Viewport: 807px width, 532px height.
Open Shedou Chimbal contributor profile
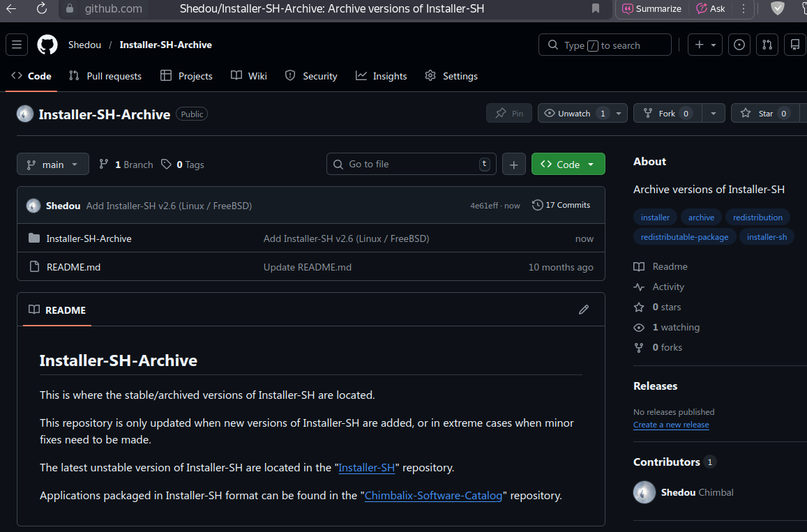(684, 492)
